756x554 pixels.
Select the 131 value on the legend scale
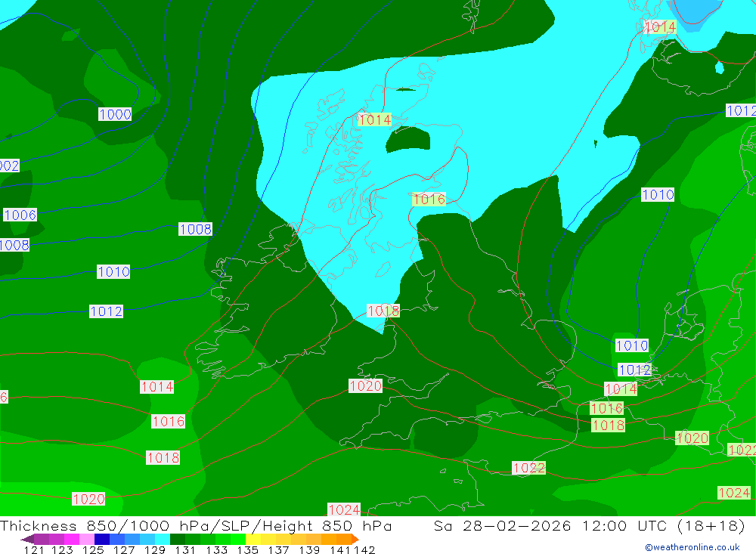[184, 549]
